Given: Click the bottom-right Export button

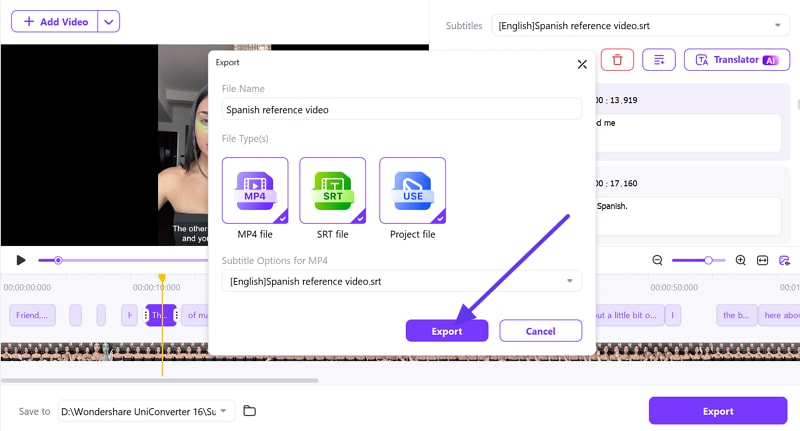Looking at the screenshot, I should [x=718, y=411].
